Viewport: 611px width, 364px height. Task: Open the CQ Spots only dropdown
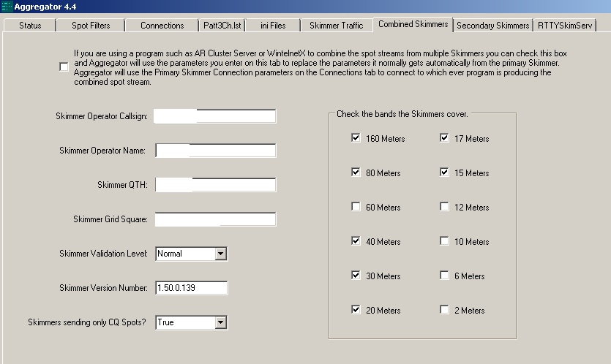[x=220, y=322]
